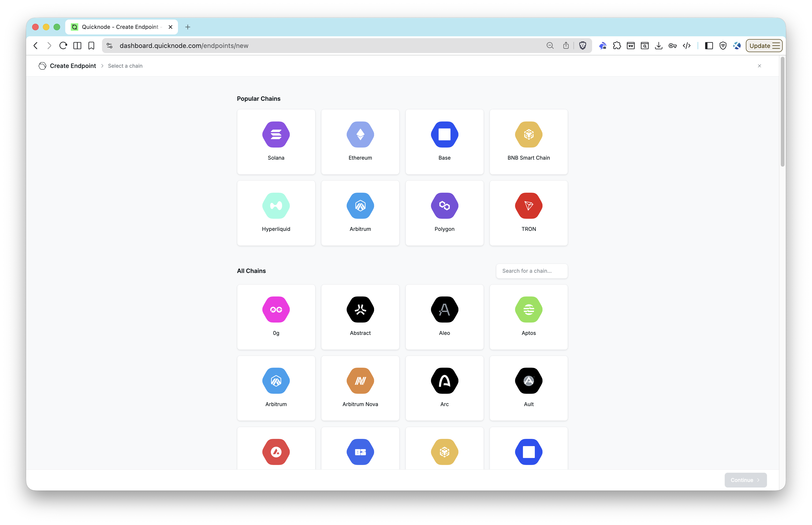The image size is (812, 525).
Task: Open the VPN shield icon
Action: (x=723, y=46)
